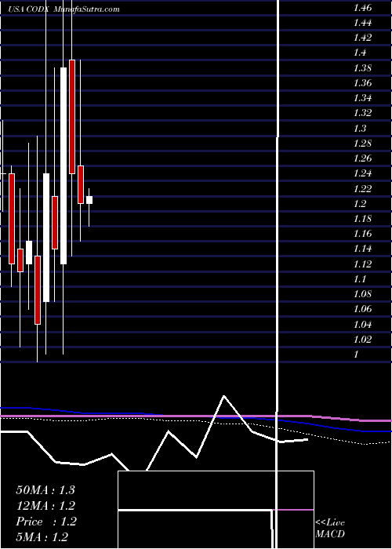This screenshot has width=392, height=549.
Task: Click the 1.1 price axis label
Action: [360, 279]
